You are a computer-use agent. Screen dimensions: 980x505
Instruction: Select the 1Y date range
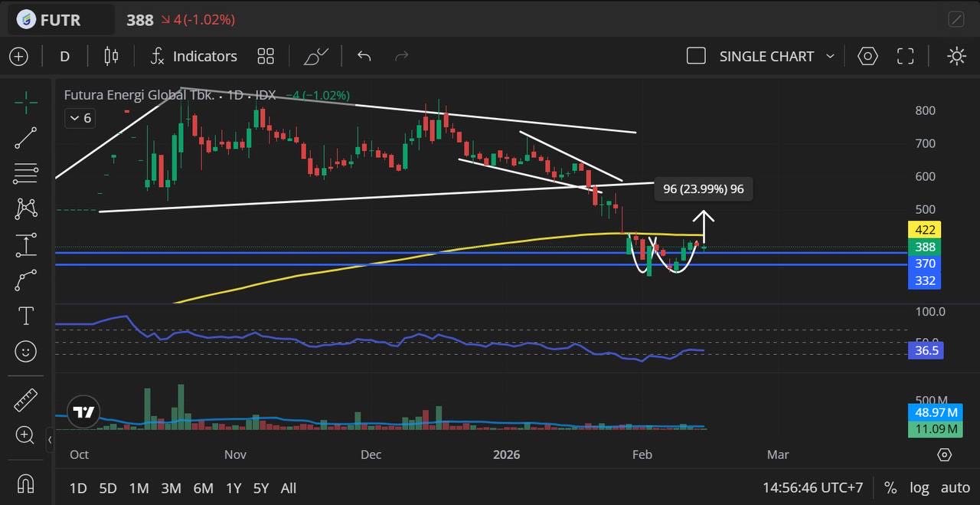[x=234, y=488]
